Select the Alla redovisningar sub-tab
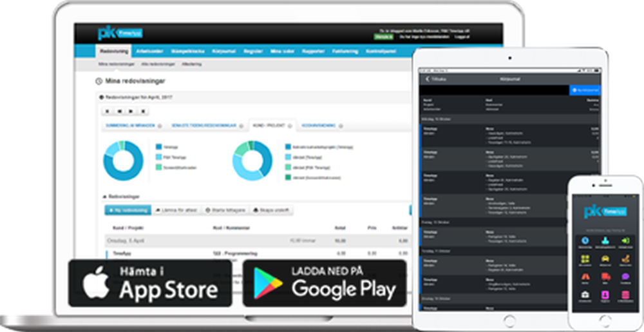Viewport: 644px width, 332px height. tap(158, 64)
